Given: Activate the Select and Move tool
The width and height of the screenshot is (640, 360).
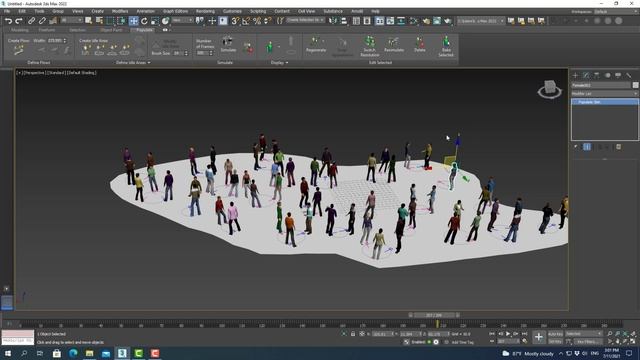Looking at the screenshot, I should click(x=133, y=21).
